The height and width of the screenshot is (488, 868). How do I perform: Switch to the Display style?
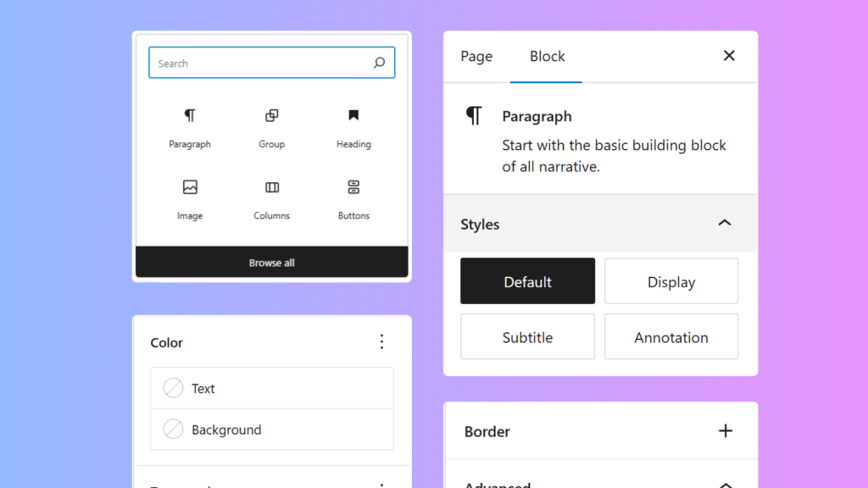[x=671, y=281]
